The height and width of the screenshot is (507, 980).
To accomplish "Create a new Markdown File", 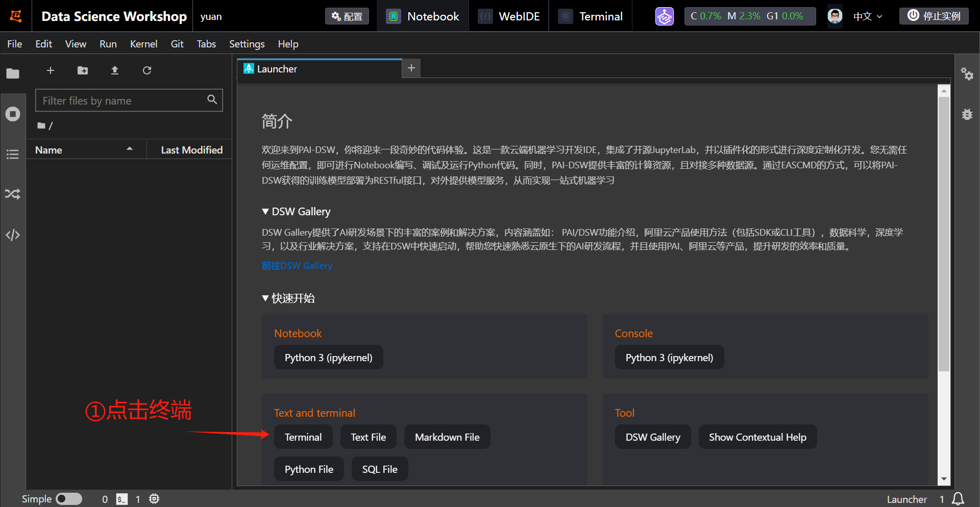I will tap(447, 437).
